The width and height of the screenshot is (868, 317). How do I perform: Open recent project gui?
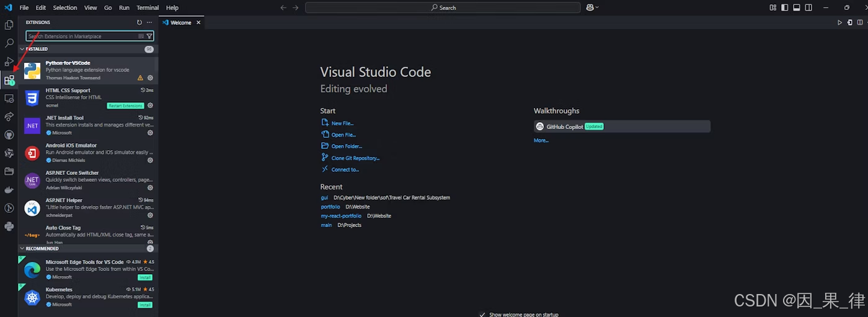pyautogui.click(x=324, y=197)
